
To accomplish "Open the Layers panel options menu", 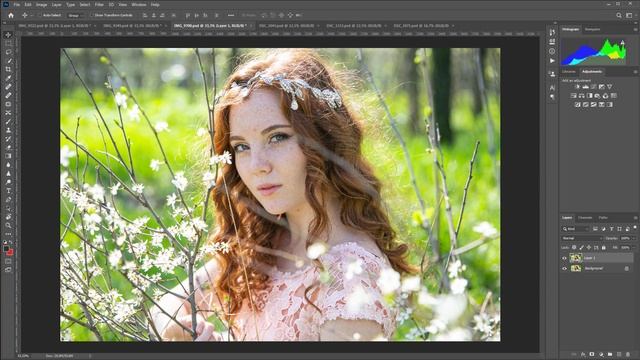I will (635, 218).
